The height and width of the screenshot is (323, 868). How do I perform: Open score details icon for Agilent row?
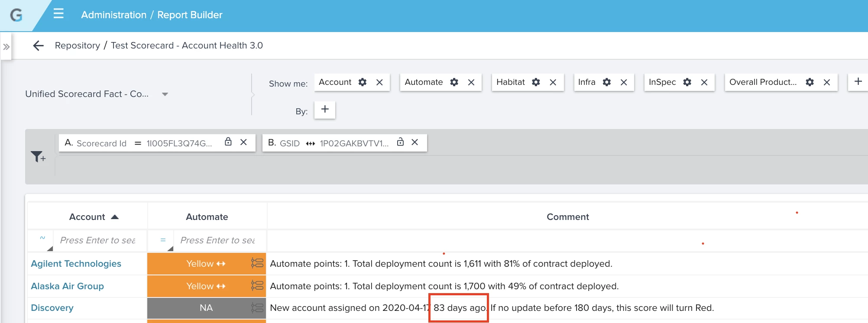[257, 263]
